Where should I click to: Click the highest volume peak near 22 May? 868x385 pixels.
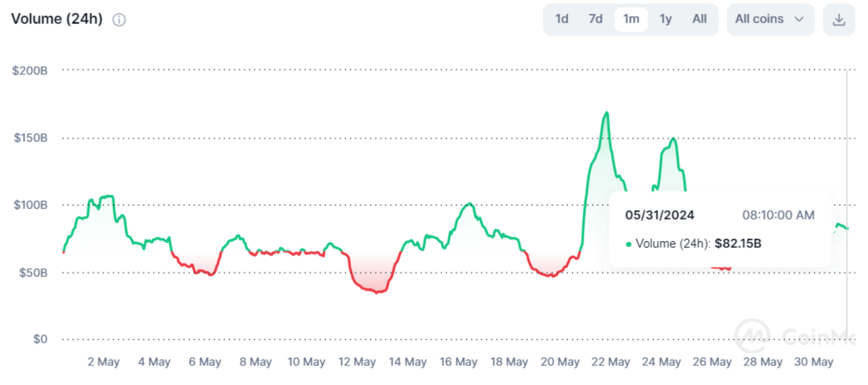[x=607, y=112]
